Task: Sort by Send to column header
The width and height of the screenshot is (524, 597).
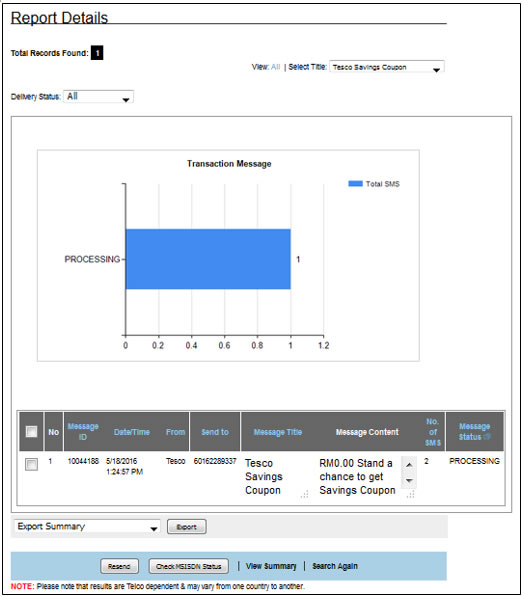Action: coord(215,432)
